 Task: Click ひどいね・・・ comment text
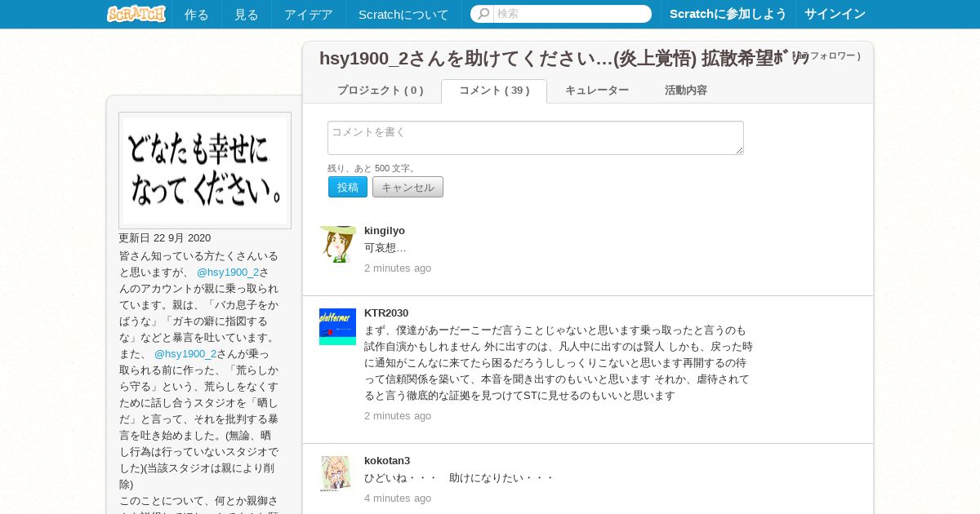tap(459, 478)
